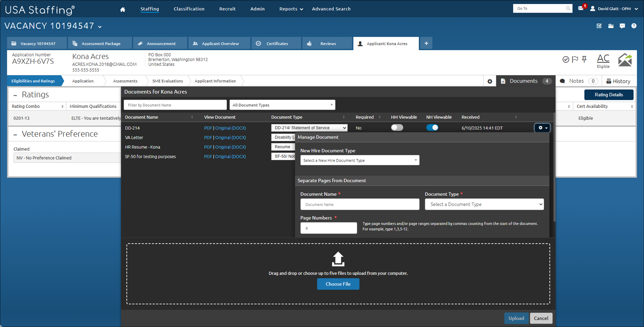Collapse the Ratings section
This screenshot has width=644, height=327.
15,95
